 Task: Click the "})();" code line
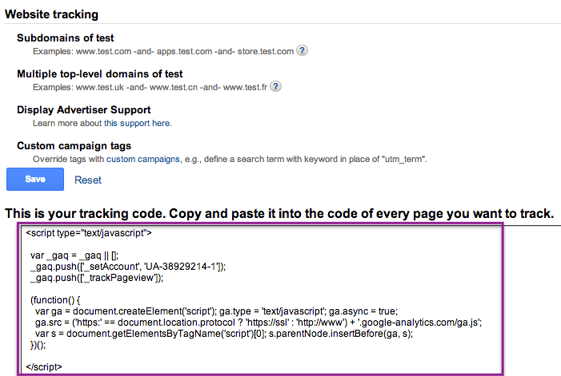coord(38,345)
